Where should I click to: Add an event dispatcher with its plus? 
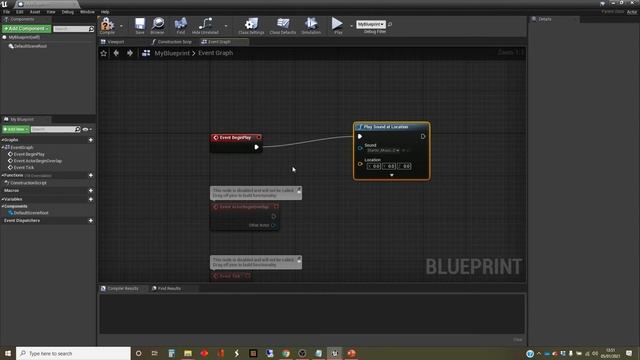pos(91,221)
